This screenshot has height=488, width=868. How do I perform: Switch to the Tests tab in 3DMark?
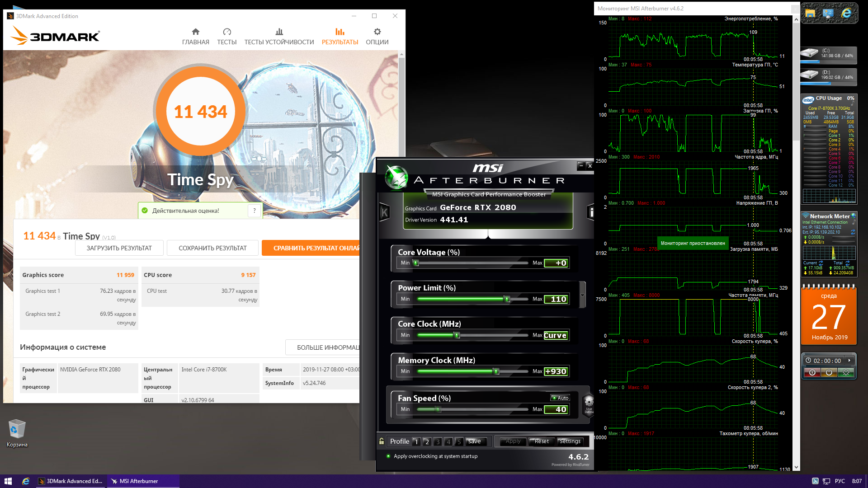pyautogui.click(x=226, y=36)
